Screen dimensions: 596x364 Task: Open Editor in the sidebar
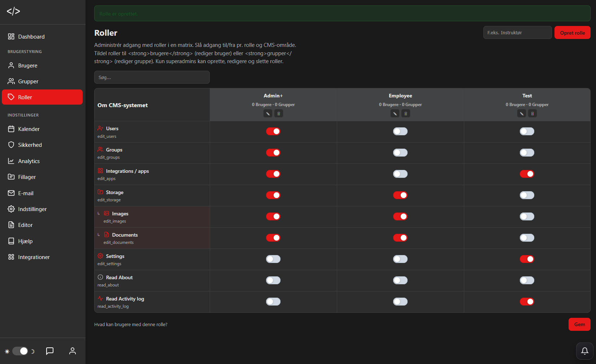coord(42,225)
